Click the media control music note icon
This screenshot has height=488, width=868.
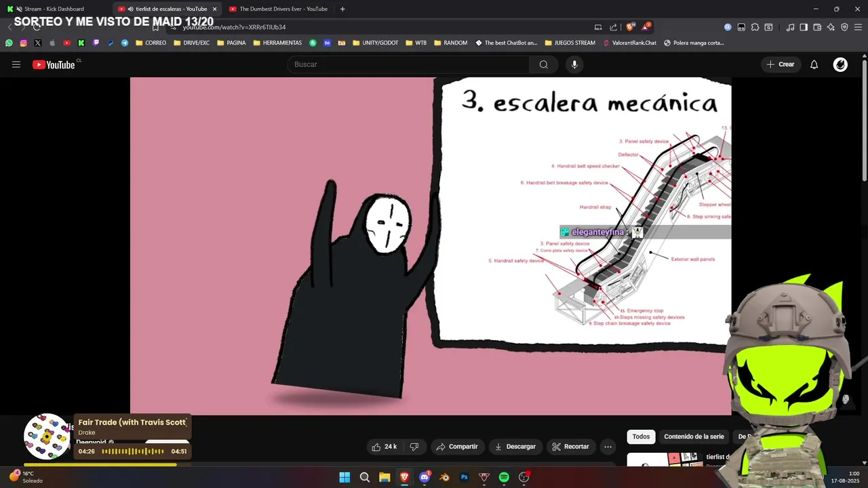790,27
